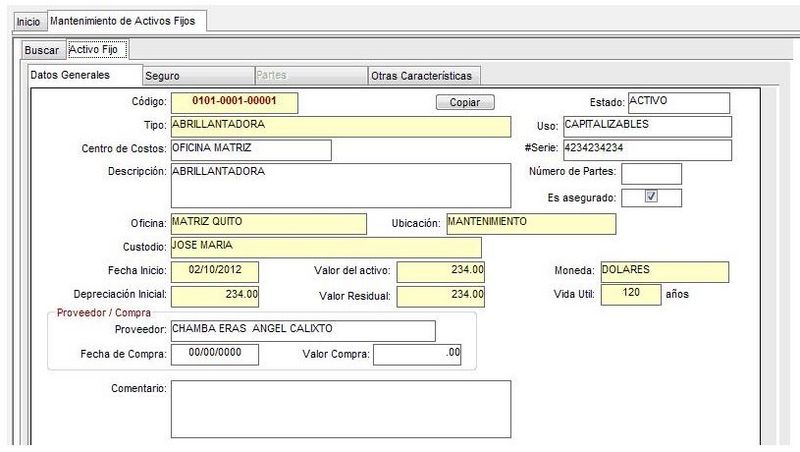Open the Buscar tab

click(42, 49)
